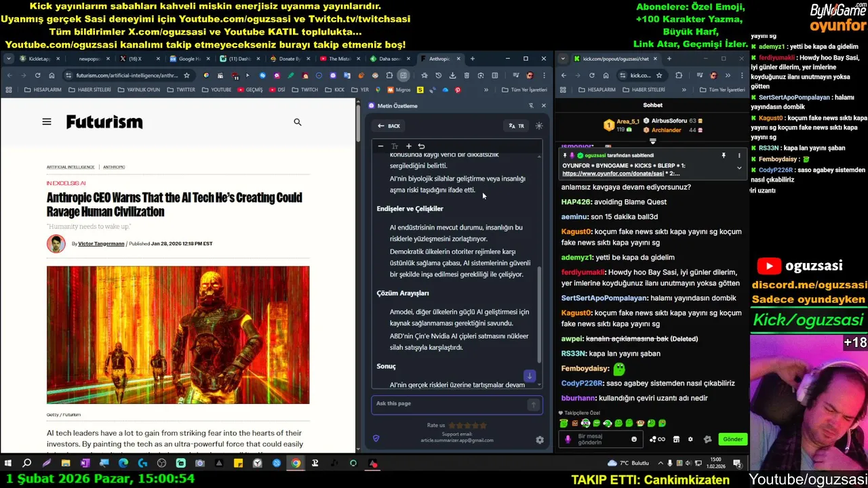Expand pinned message chevron in chat
This screenshot has width=868, height=488.
click(739, 167)
